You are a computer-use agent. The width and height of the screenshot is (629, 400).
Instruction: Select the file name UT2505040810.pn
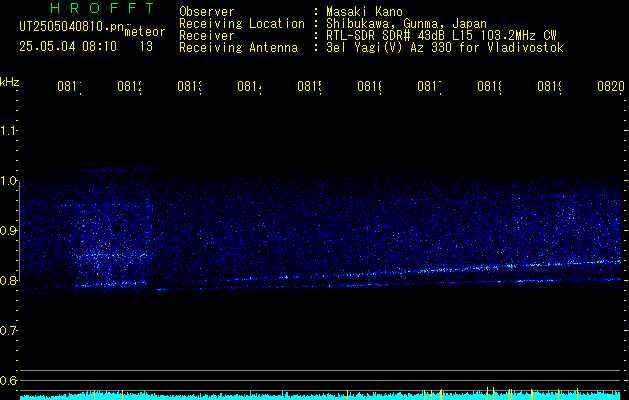point(72,27)
